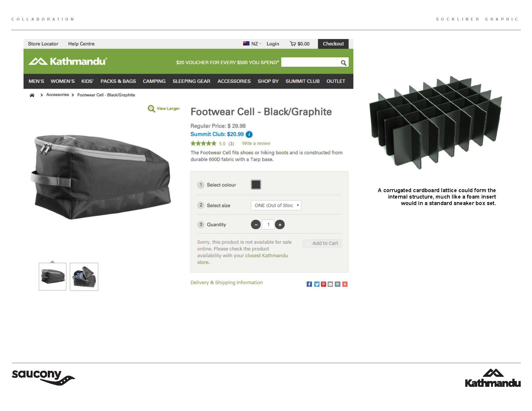The width and height of the screenshot is (532, 411).
Task: Decrease quantity with minus button
Action: 256,225
